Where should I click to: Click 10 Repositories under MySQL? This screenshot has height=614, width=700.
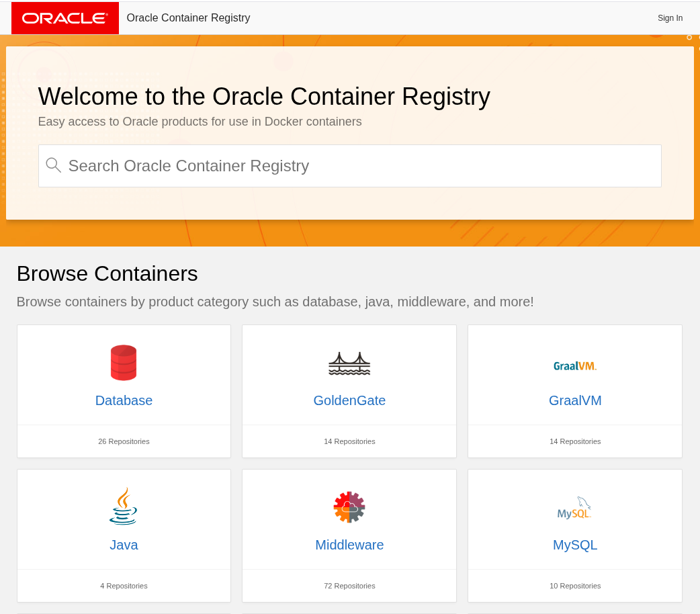coord(575,586)
